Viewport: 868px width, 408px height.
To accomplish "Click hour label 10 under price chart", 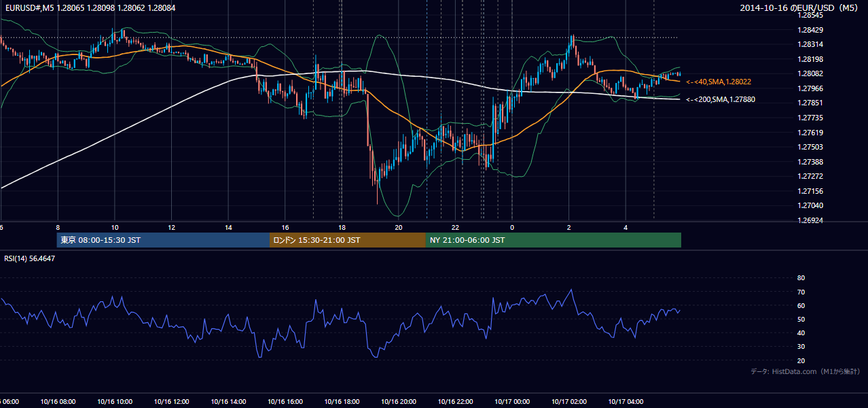I will (114, 228).
